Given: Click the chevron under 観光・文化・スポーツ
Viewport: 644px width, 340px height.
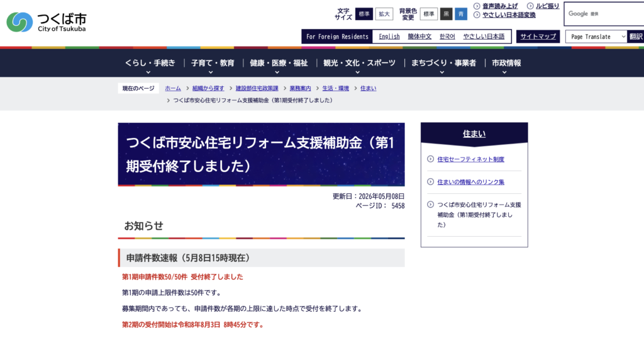Looking at the screenshot, I should pyautogui.click(x=357, y=72).
